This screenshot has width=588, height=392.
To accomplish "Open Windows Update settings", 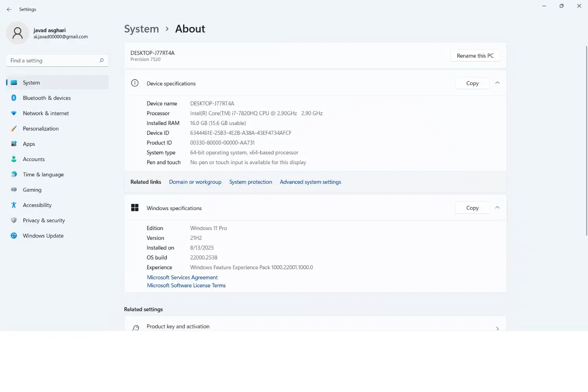I will click(43, 236).
